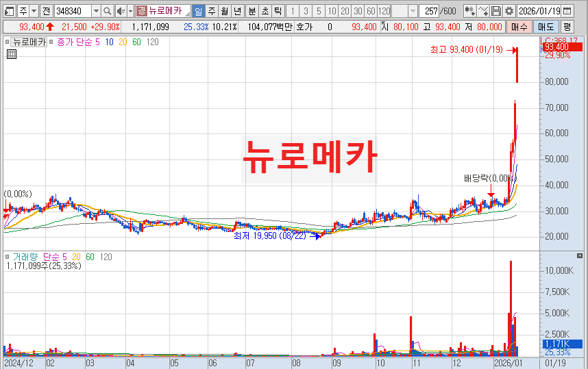The image size is (588, 369).
Task: Select the 분 minute chart period
Action: [252, 11]
